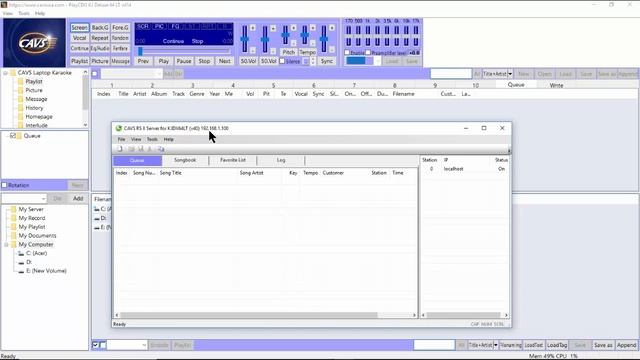Switch to the Favorite List tab

pos(233,160)
